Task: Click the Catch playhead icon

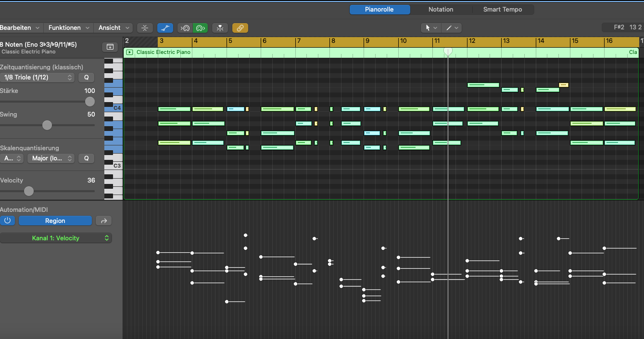Action: 220,28
